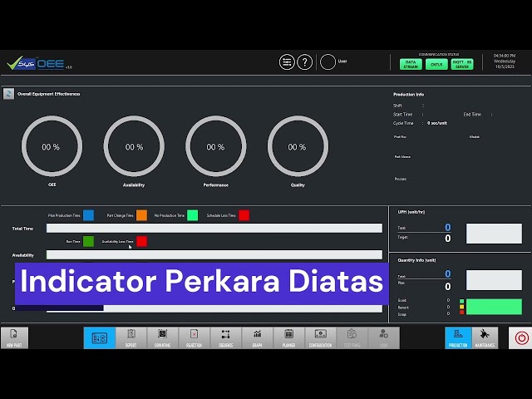Click the UPH Total value 0
The width and height of the screenshot is (532, 399).
pyautogui.click(x=448, y=227)
